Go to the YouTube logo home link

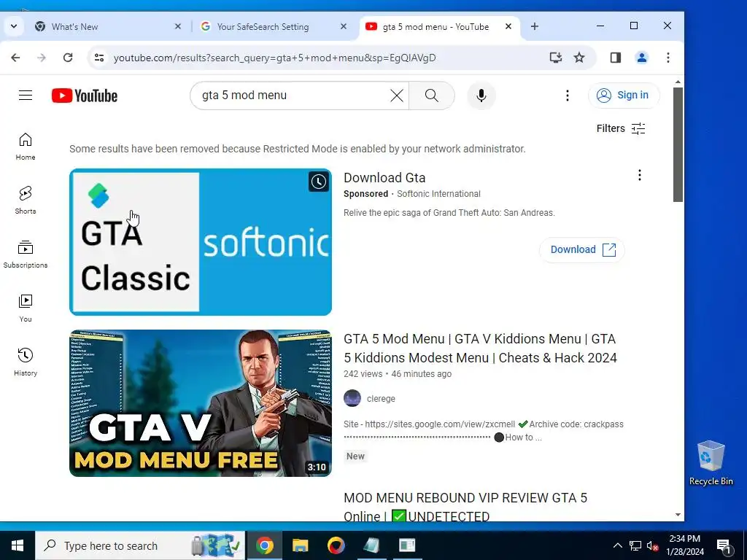85,96
